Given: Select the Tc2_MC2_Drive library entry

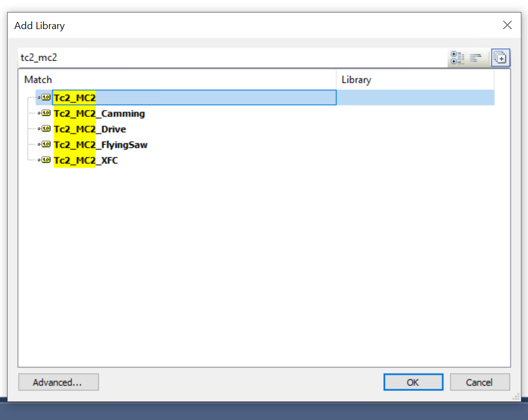Looking at the screenshot, I should 90,129.
